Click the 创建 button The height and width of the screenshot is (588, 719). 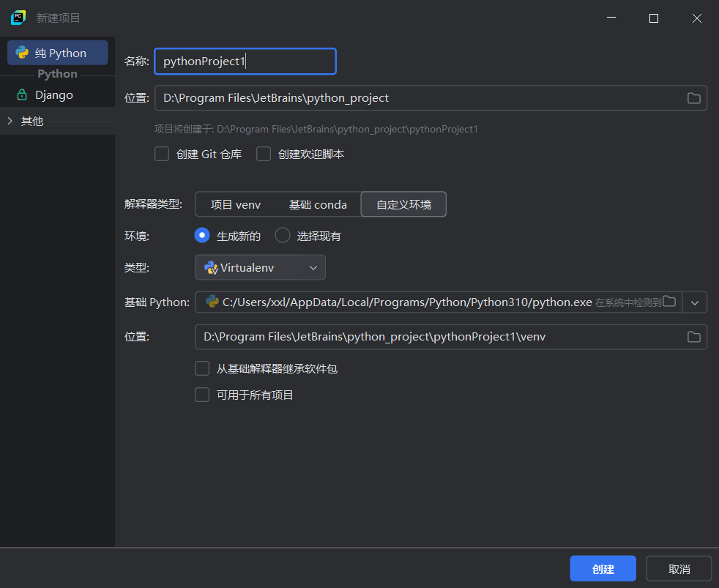603,569
